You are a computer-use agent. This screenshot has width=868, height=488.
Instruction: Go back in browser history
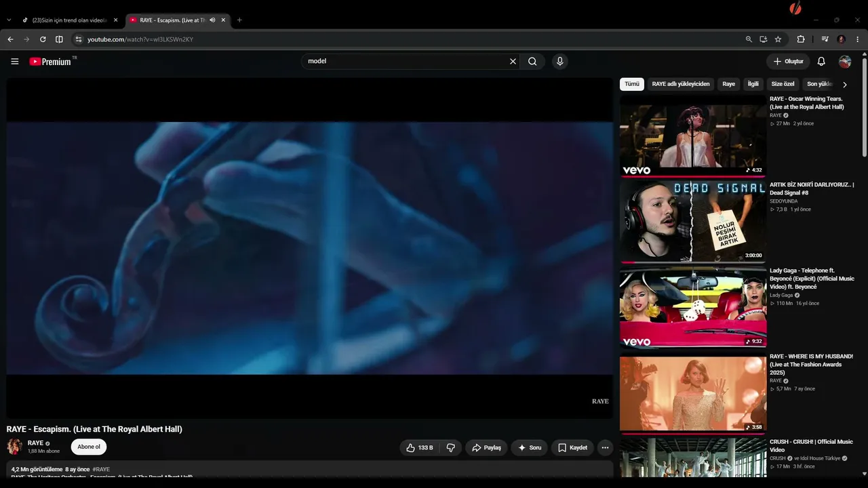(10, 39)
